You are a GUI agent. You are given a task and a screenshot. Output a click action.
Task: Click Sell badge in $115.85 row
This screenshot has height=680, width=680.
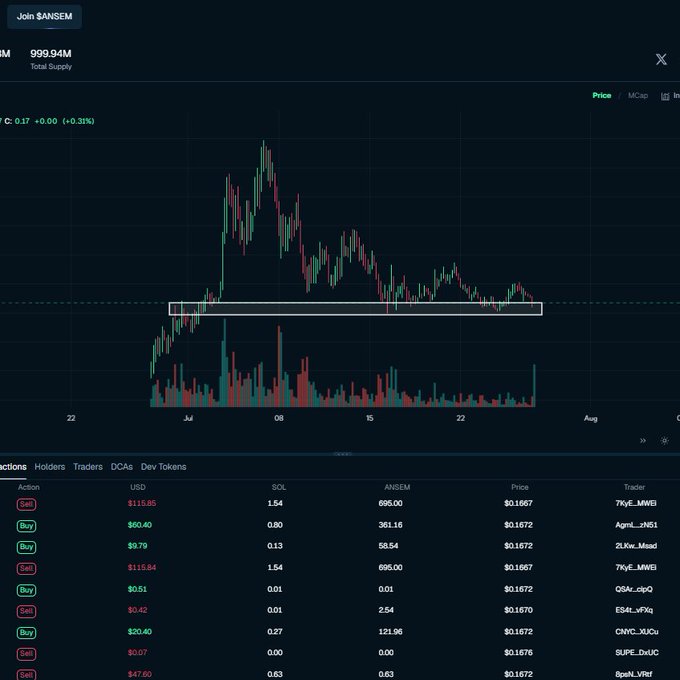[26, 504]
